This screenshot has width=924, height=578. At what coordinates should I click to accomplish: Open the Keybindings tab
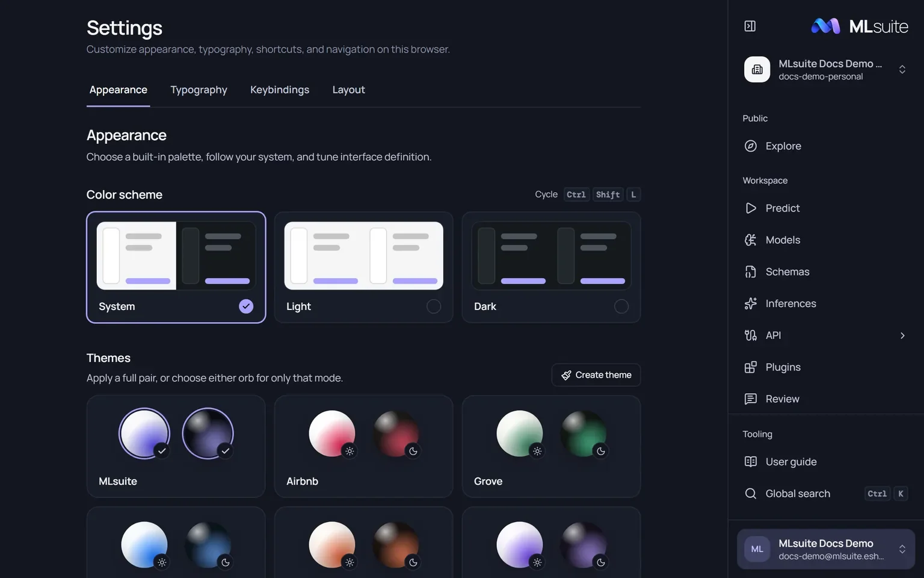pyautogui.click(x=280, y=90)
